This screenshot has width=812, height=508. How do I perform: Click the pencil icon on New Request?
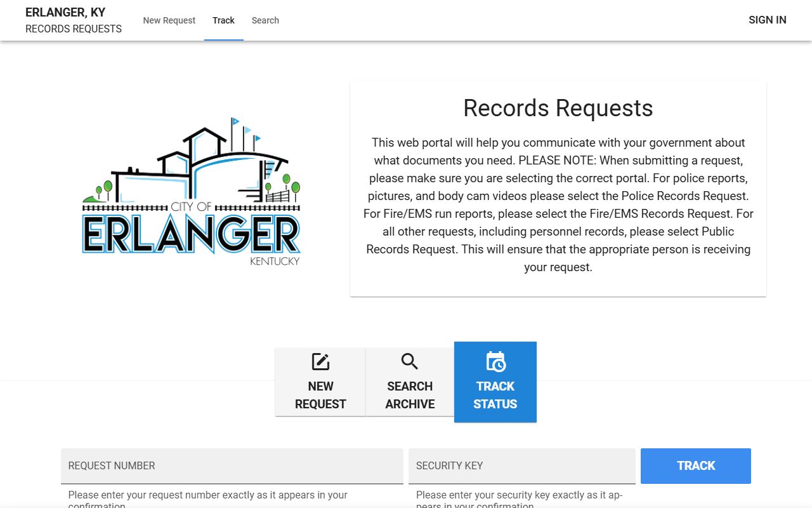pos(320,362)
